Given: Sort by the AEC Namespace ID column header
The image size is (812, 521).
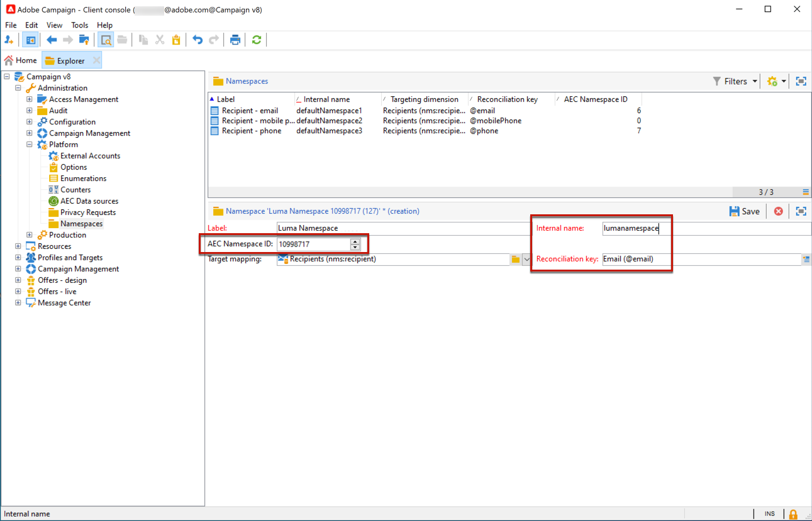Looking at the screenshot, I should 599,99.
